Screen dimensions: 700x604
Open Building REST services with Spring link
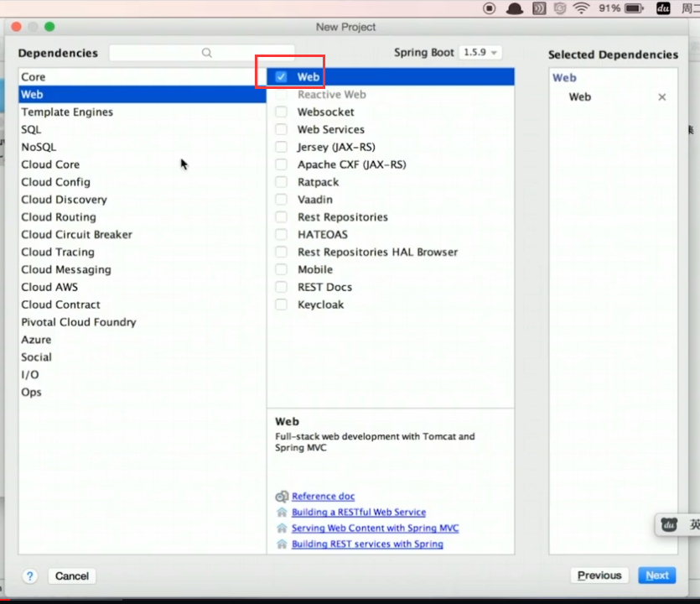pyautogui.click(x=367, y=544)
